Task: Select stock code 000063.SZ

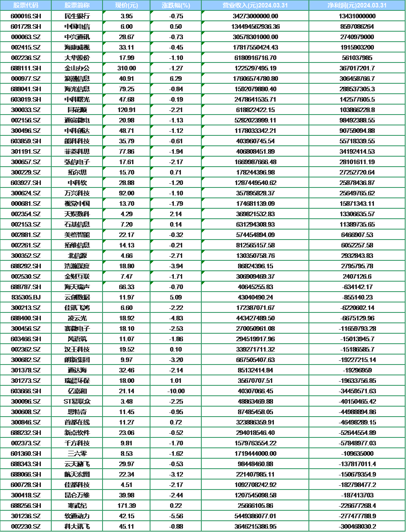Action: pyautogui.click(x=26, y=37)
